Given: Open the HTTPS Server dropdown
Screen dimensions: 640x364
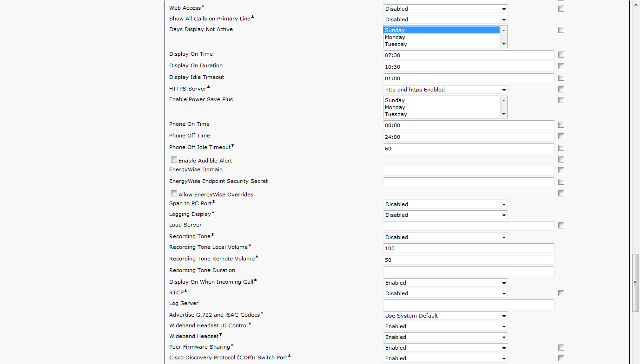Looking at the screenshot, I should click(445, 90).
